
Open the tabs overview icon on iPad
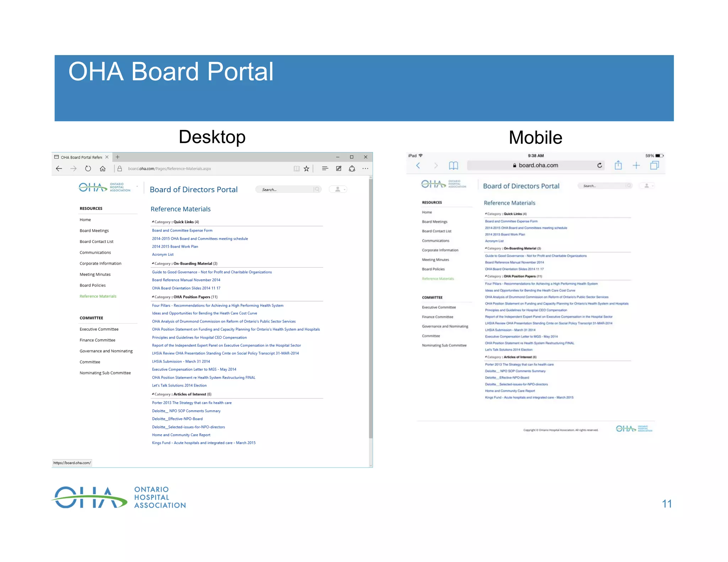point(654,165)
